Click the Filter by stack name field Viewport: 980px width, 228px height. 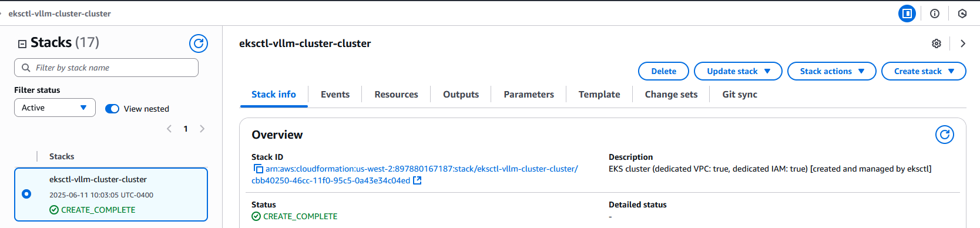tap(106, 68)
